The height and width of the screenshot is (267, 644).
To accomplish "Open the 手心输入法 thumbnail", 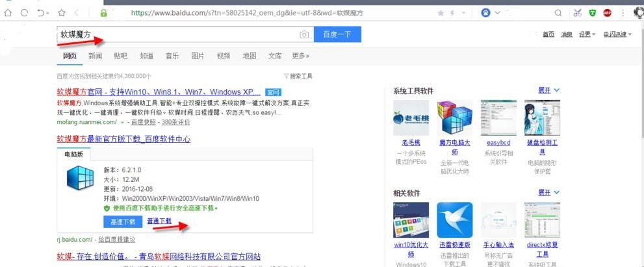I will pyautogui.click(x=498, y=220).
